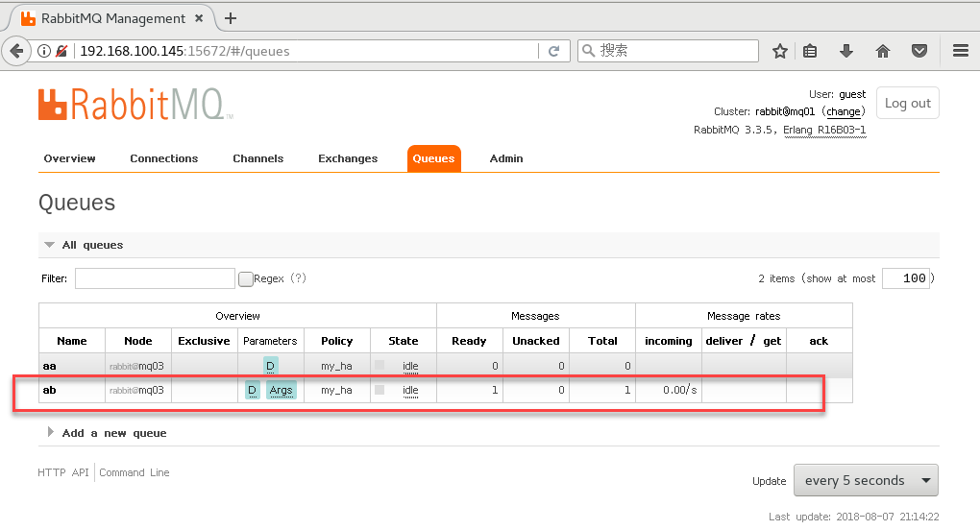Viewport: 980px width, 530px height.
Task: Open the bookmarks list icon
Action: 810,51
